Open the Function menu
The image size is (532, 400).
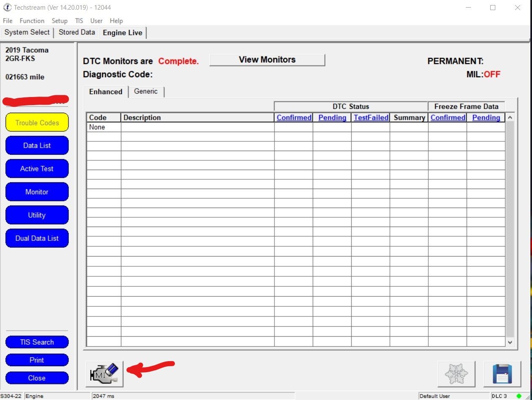click(32, 21)
